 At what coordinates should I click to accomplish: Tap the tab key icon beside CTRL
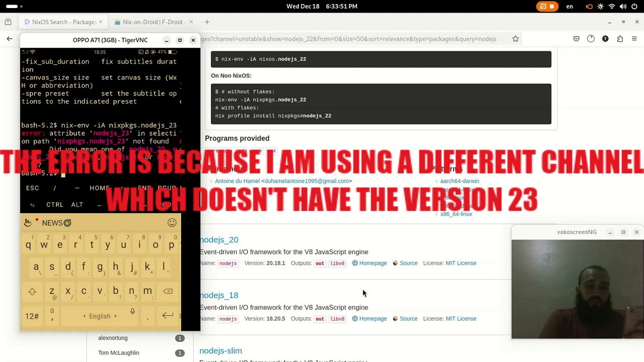[x=32, y=205]
